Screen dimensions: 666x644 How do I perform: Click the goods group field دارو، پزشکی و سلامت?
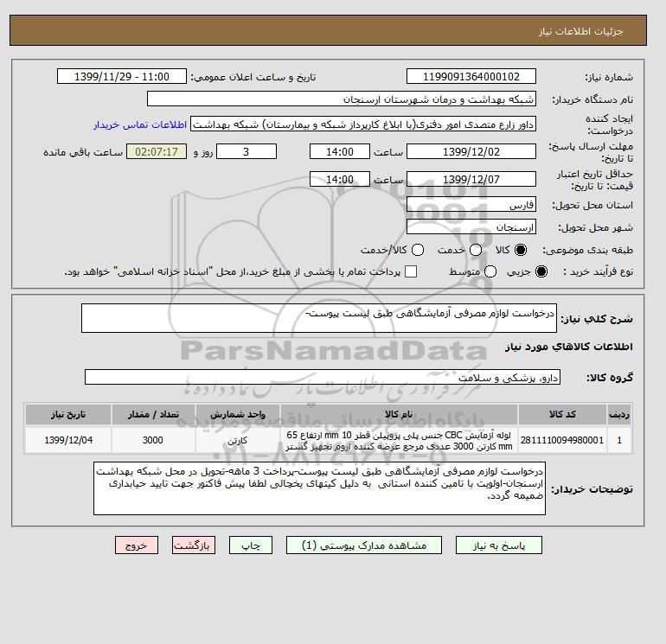323,377
